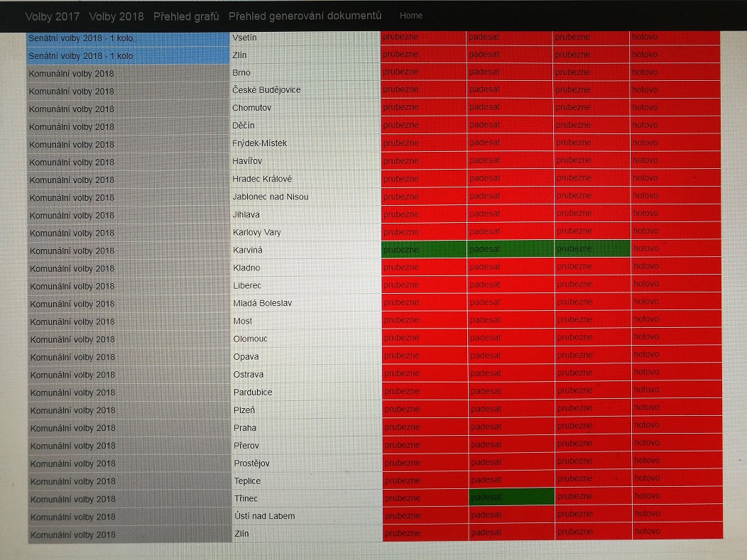Select the Hradec Králové city cell
The width and height of the screenshot is (747, 560).
coord(305,179)
